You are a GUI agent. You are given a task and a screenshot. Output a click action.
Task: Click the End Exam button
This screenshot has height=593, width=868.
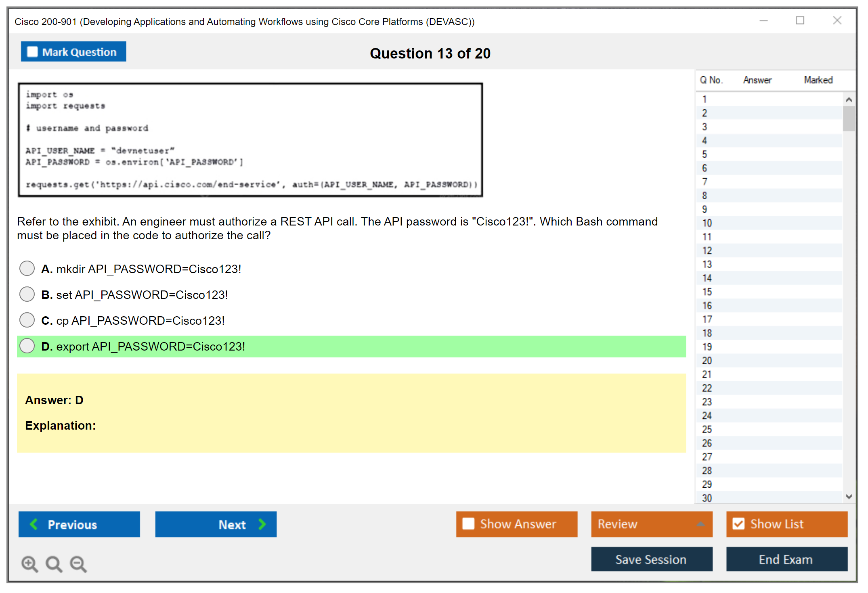coord(786,559)
